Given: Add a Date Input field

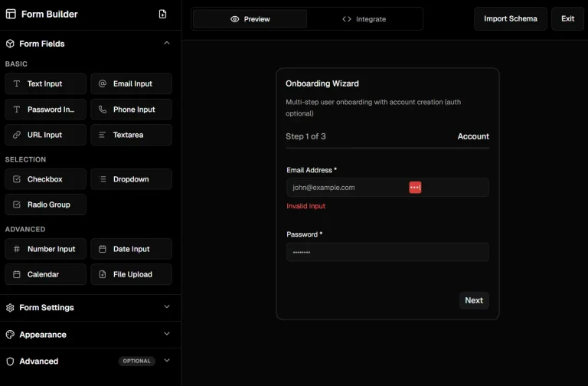Looking at the screenshot, I should [132, 249].
